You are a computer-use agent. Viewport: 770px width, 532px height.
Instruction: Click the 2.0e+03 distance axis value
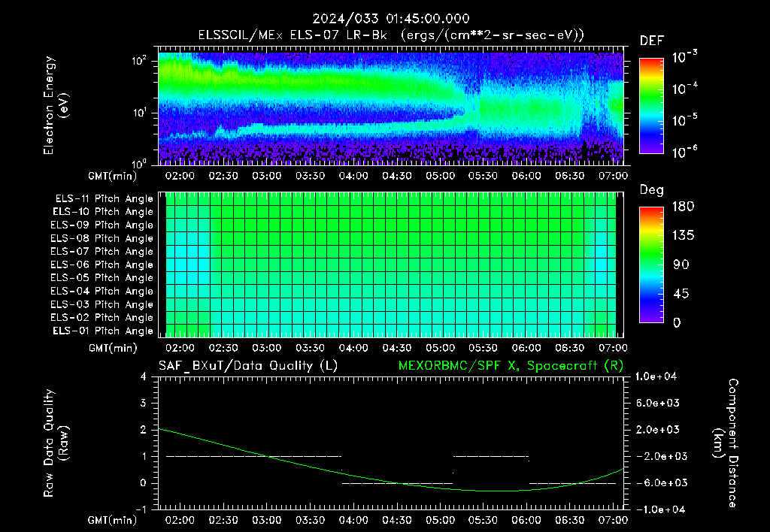[x=657, y=430]
